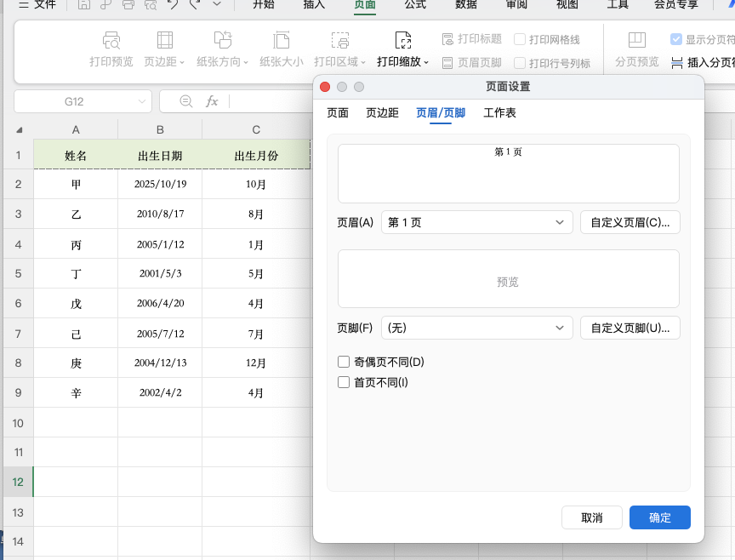Image resolution: width=735 pixels, height=560 pixels.
Task: Click cell containing 12月
Action: [256, 363]
